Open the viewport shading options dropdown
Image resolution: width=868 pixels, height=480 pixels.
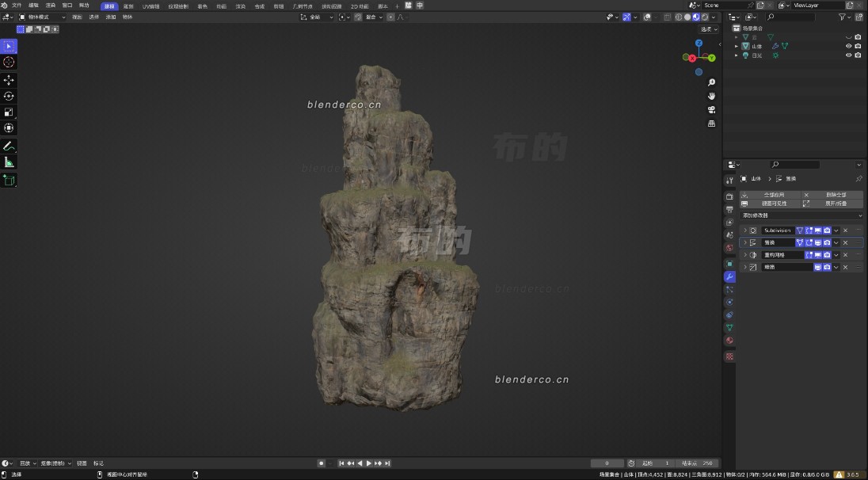[714, 17]
